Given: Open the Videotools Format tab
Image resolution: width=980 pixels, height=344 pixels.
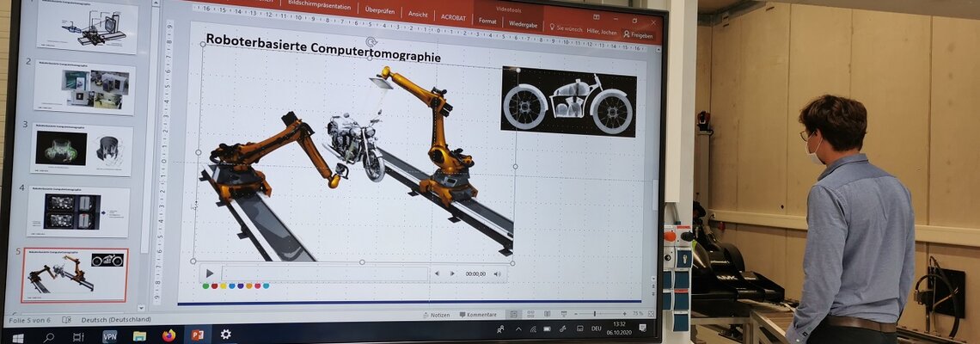Looking at the screenshot, I should (487, 21).
